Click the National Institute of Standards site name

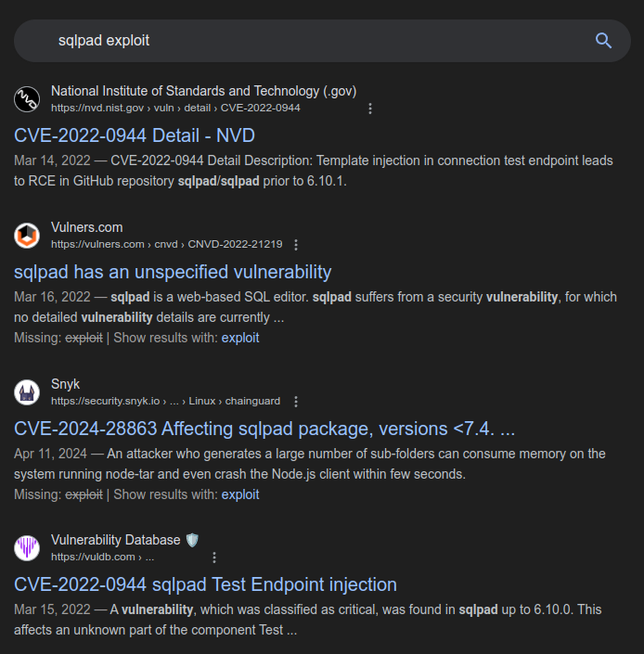pyautogui.click(x=203, y=91)
